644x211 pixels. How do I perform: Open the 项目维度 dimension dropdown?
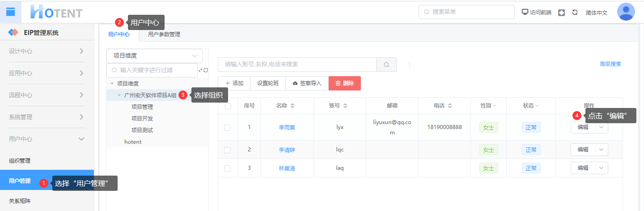pos(154,56)
